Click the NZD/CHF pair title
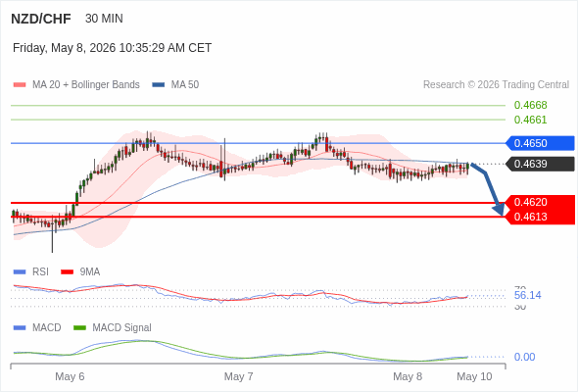The width and height of the screenshot is (578, 392). pos(41,19)
